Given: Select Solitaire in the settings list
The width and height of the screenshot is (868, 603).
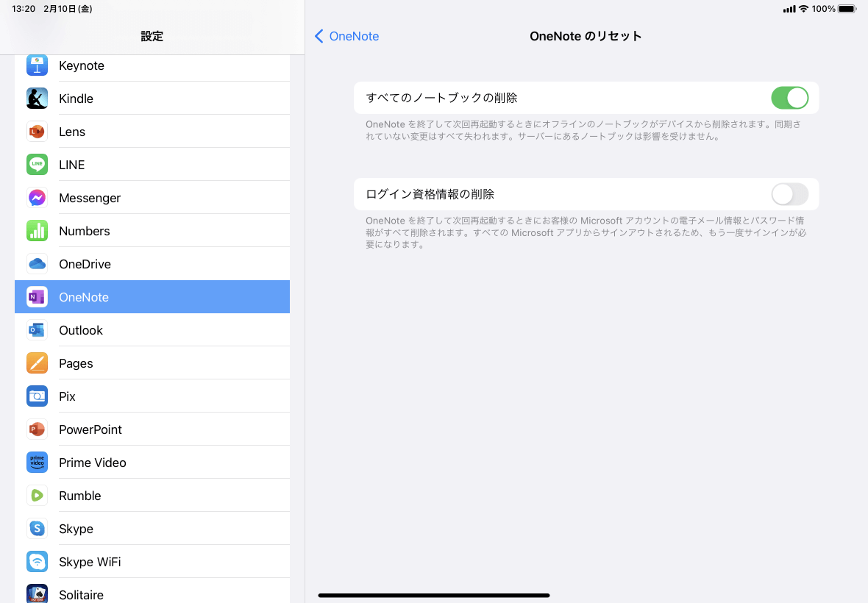Looking at the screenshot, I should click(152, 590).
